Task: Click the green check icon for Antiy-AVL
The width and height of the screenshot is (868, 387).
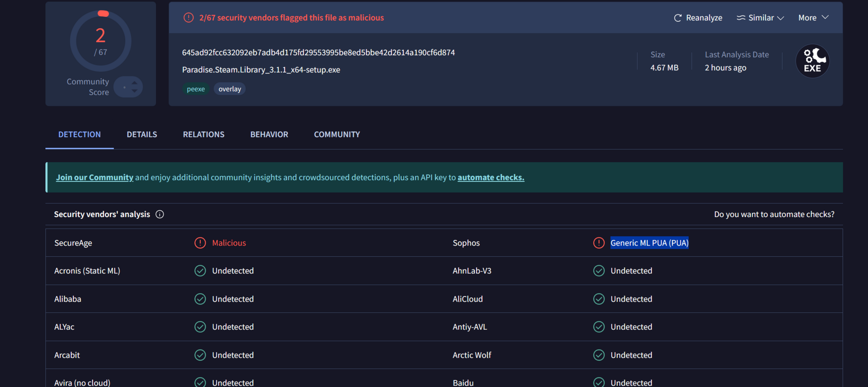Action: (599, 327)
